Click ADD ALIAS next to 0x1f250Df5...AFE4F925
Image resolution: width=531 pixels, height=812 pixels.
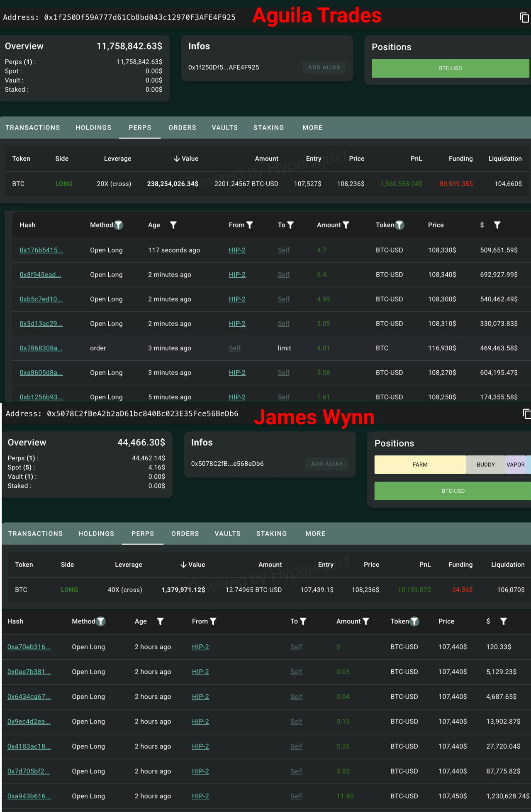[x=324, y=67]
